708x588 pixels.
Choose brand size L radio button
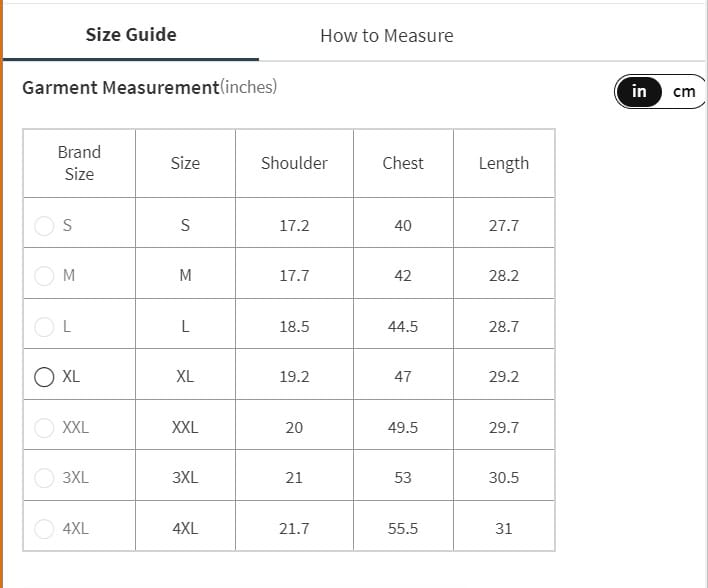(45, 326)
